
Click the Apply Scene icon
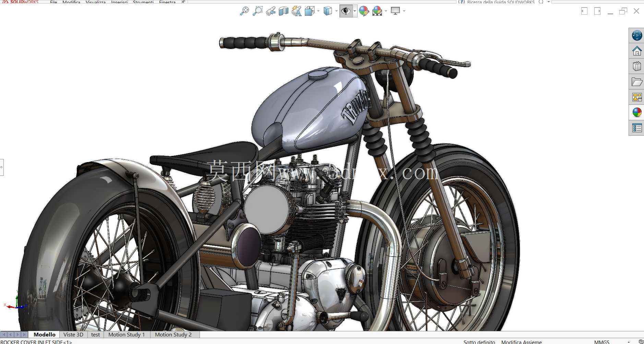coord(377,11)
